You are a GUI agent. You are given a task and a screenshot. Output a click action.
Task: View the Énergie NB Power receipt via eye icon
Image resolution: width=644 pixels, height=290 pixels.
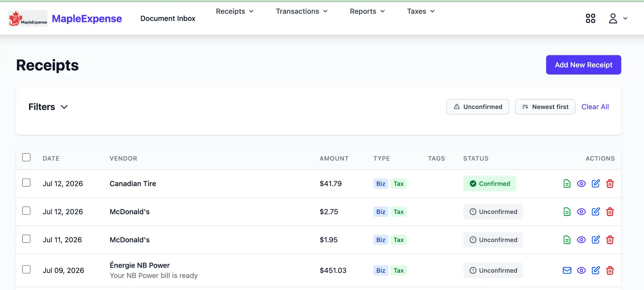[x=581, y=270]
